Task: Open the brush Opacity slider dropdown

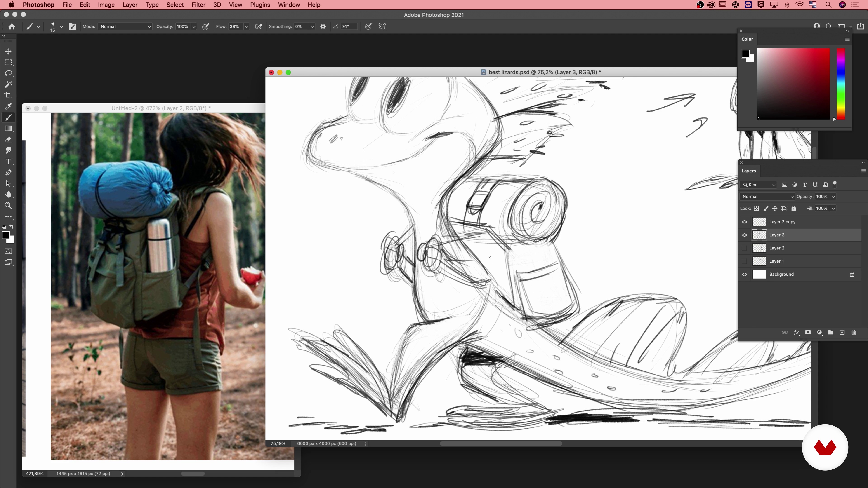Action: coord(194,26)
